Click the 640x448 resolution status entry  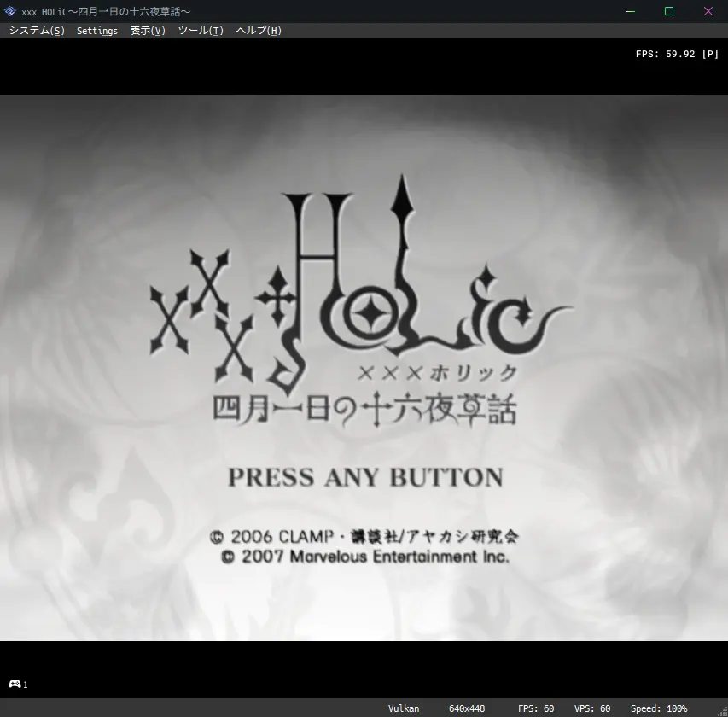pyautogui.click(x=467, y=708)
